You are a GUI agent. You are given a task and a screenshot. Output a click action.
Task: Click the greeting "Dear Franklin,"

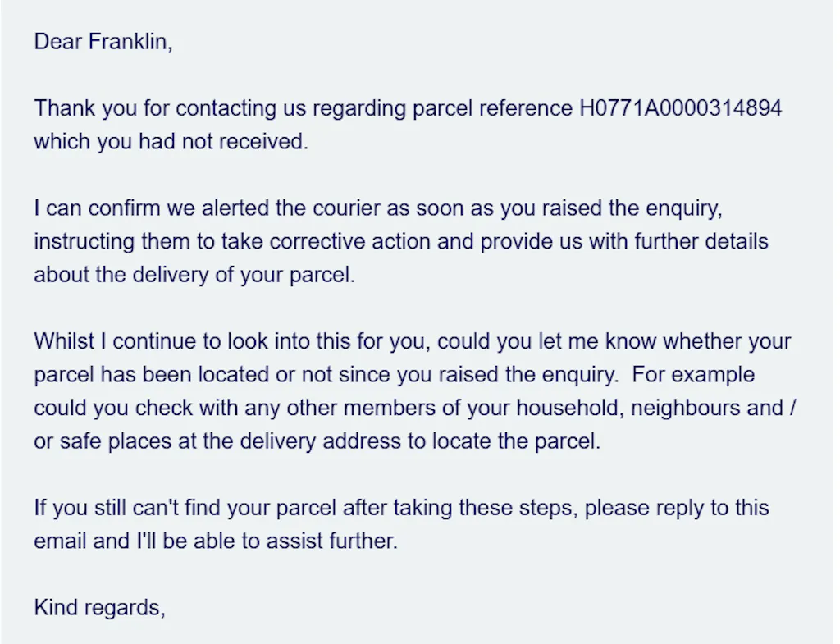pos(103,42)
